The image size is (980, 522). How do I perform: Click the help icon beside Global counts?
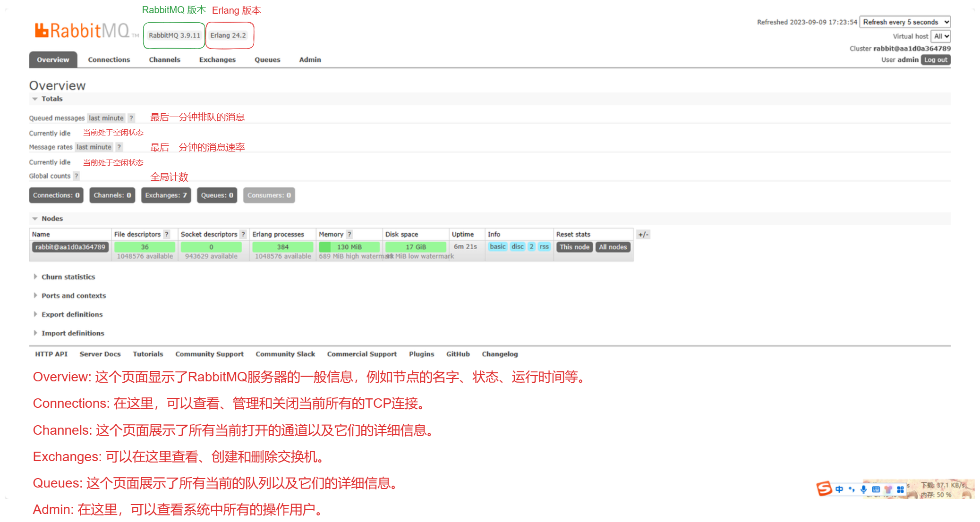[x=76, y=176]
